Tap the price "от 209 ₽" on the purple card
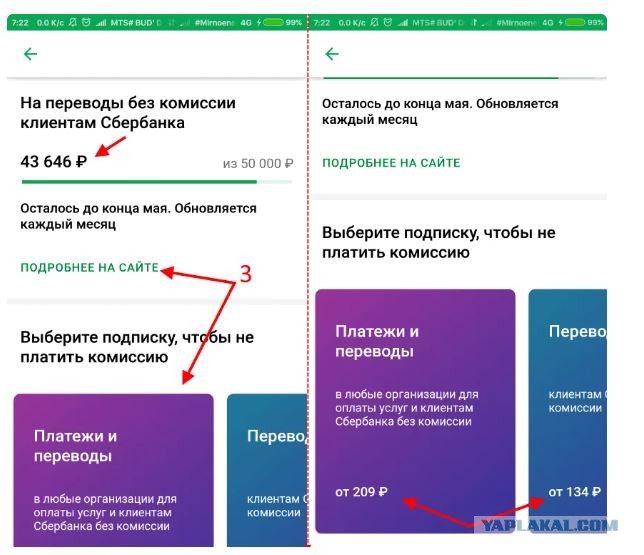644x555 pixels. tap(361, 492)
